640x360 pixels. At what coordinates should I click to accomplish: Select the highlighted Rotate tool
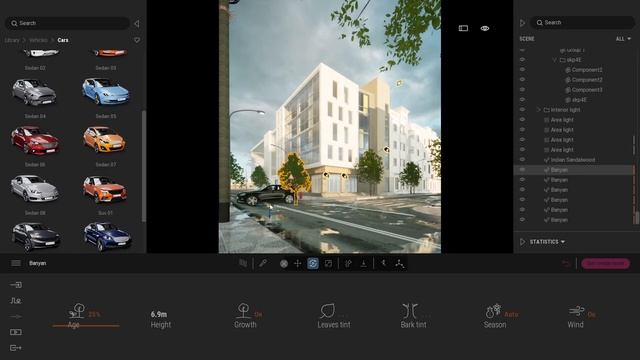(x=313, y=264)
